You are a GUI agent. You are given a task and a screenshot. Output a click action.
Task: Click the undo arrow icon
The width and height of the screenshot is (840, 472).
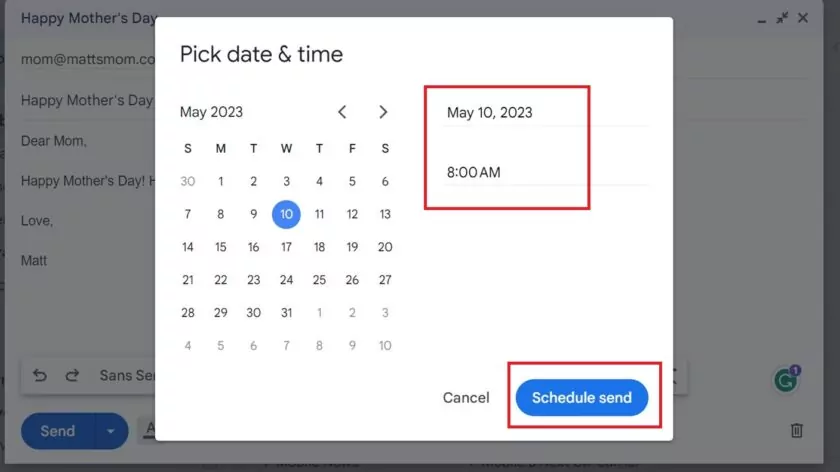40,376
